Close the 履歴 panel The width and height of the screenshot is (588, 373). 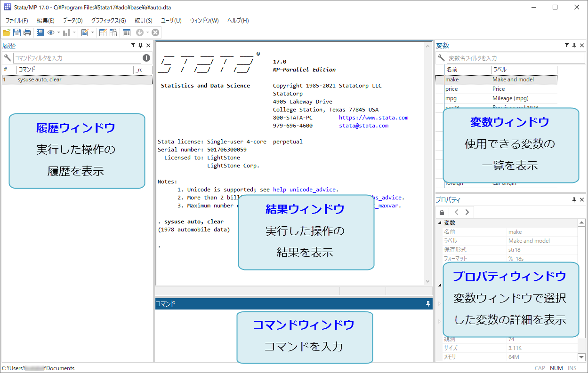pyautogui.click(x=148, y=46)
